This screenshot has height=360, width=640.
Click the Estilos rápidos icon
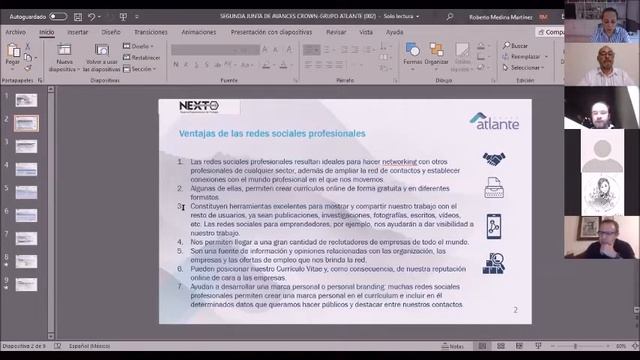(x=462, y=50)
